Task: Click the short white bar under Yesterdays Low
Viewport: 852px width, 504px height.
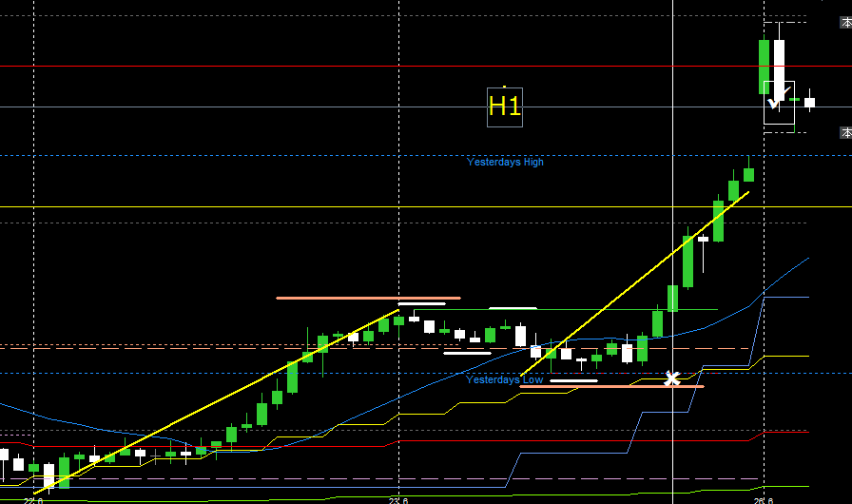Action: (x=573, y=381)
